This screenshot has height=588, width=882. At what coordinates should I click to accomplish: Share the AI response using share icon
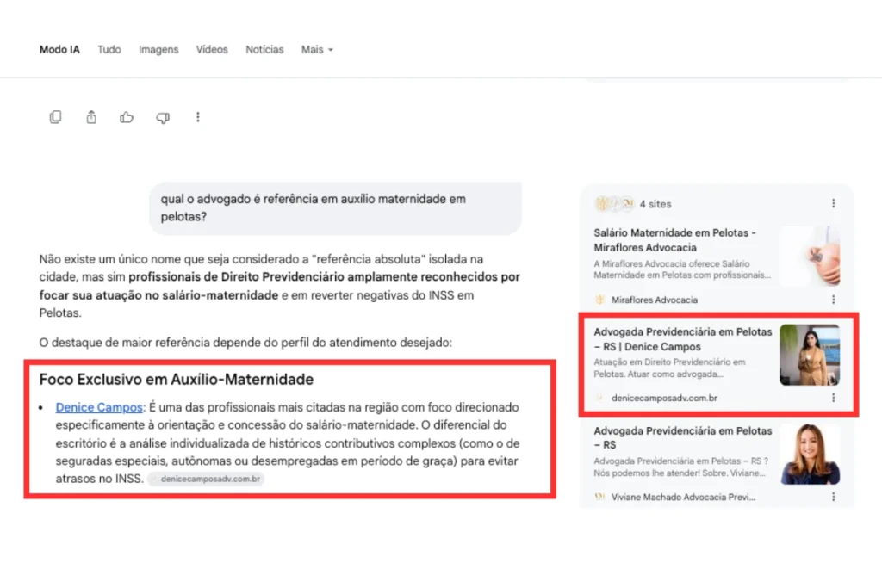click(91, 117)
